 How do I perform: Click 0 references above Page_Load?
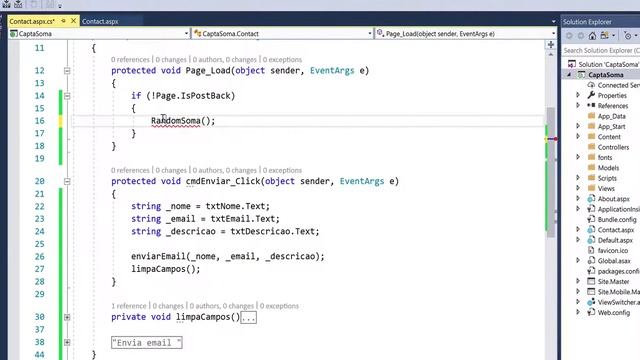[x=130, y=60]
